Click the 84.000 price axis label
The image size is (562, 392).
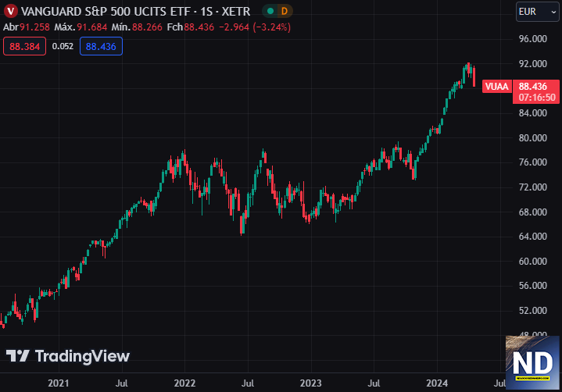point(533,113)
